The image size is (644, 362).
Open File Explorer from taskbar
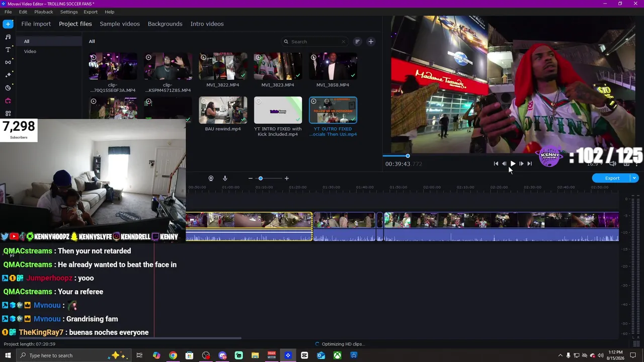[255, 355]
